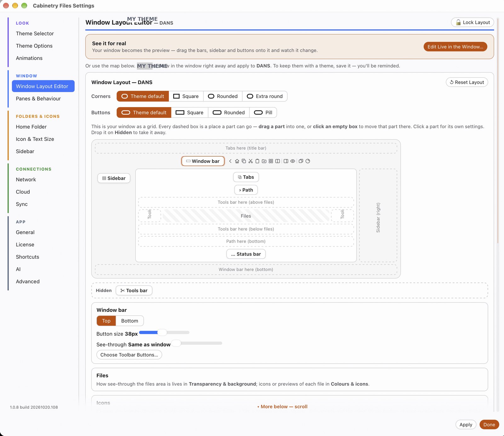504x436 pixels.
Task: Click the scissors cut icon in window bar preview
Action: click(250, 161)
